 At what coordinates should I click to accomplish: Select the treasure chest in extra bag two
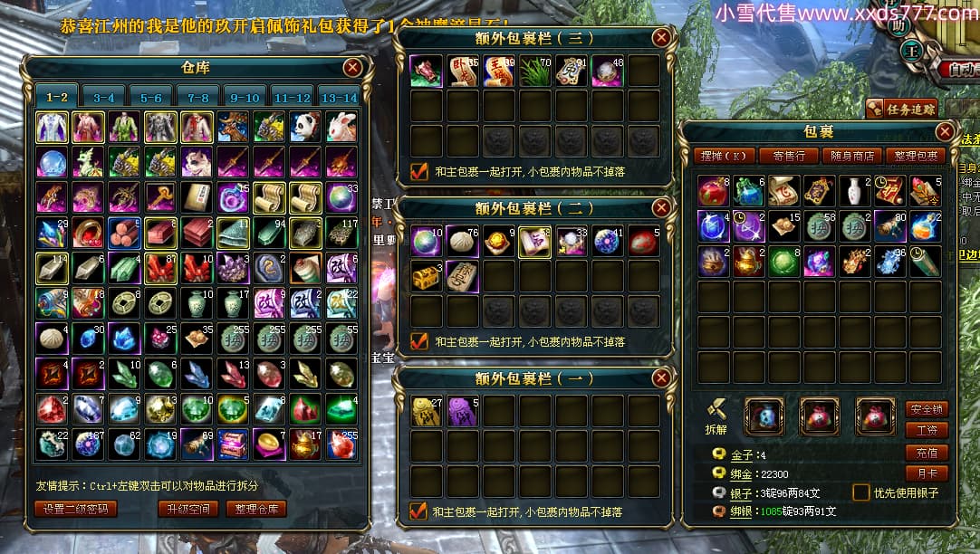427,277
